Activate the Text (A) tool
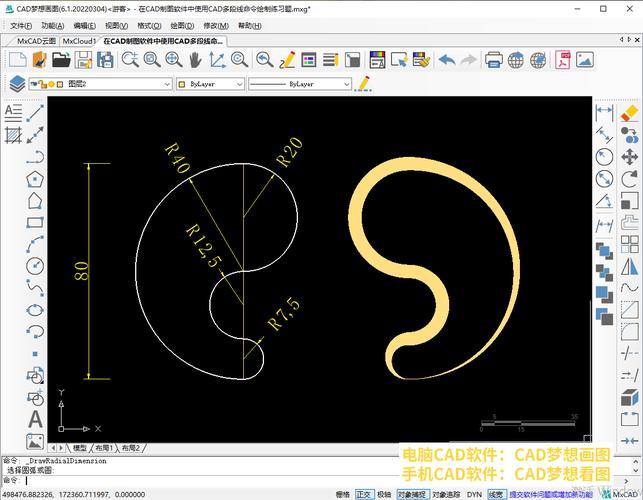 35,419
